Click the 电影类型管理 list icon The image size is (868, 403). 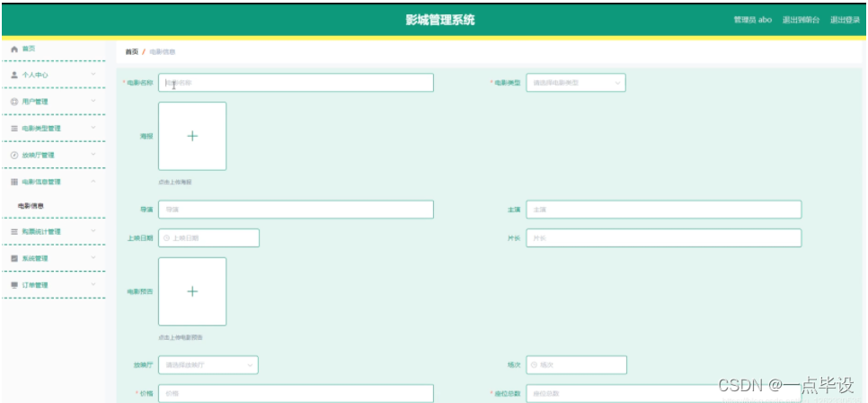pyautogui.click(x=15, y=128)
